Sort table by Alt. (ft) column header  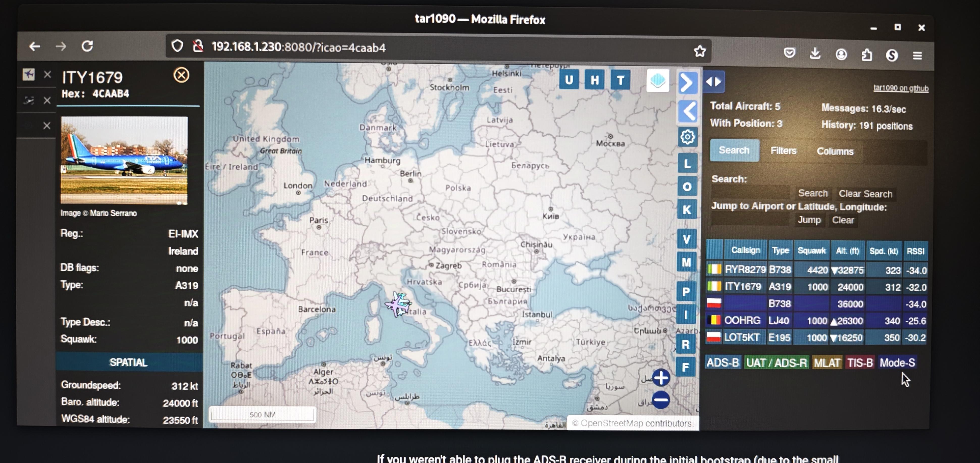[847, 251]
